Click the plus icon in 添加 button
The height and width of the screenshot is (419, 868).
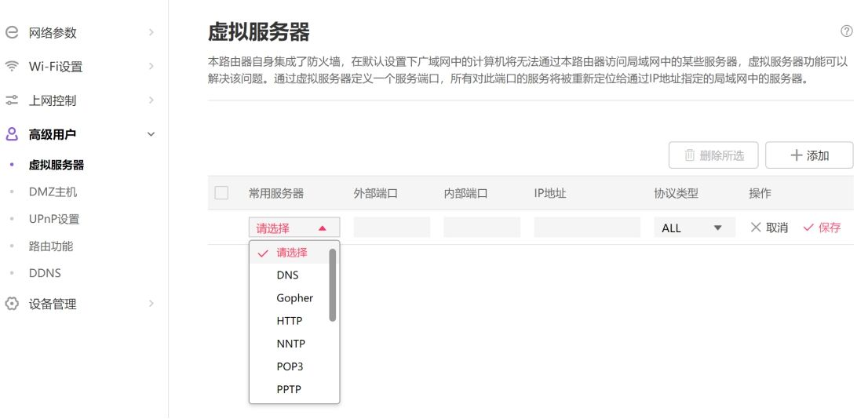(796, 155)
